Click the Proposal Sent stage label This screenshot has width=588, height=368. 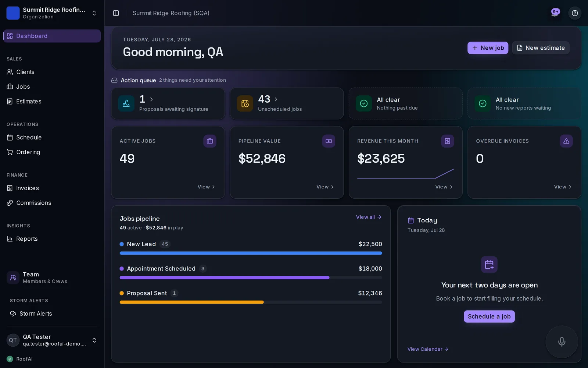(147, 293)
